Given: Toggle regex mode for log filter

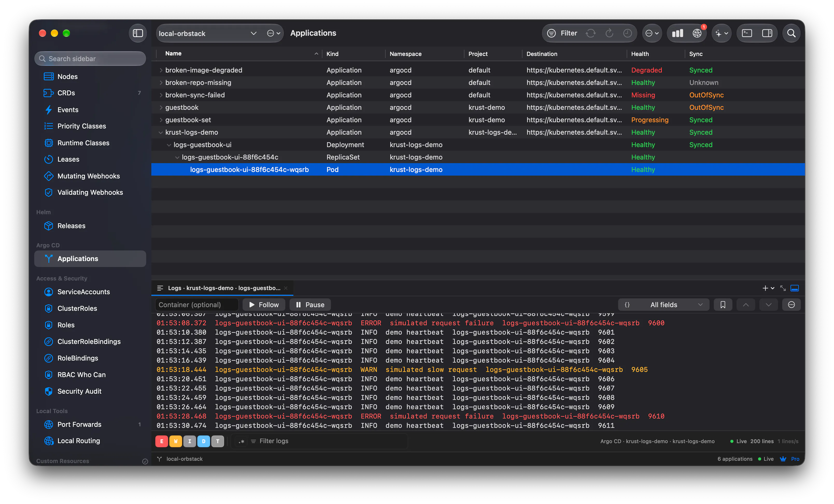Looking at the screenshot, I should tap(241, 441).
